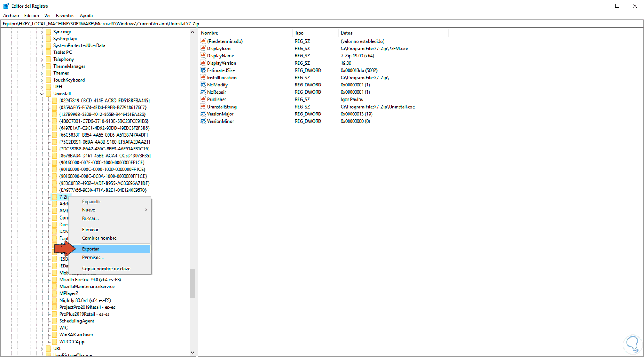Select the ThemeManager key
Image resolution: width=644 pixels, height=357 pixels.
69,66
